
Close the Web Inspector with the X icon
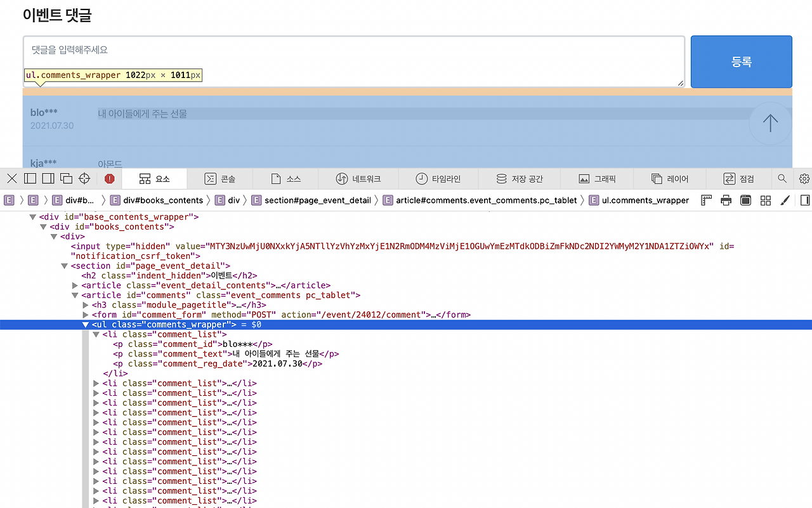(12, 179)
